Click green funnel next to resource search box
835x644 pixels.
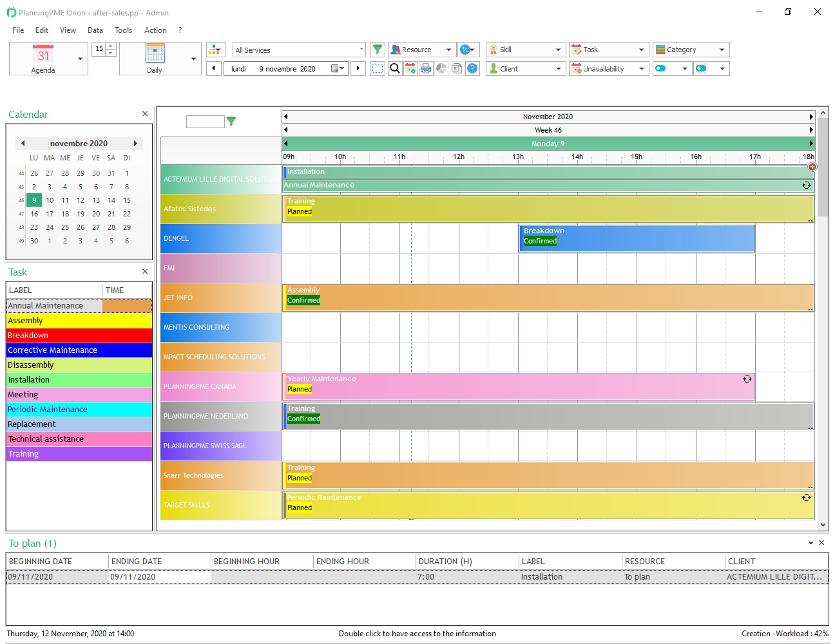231,121
